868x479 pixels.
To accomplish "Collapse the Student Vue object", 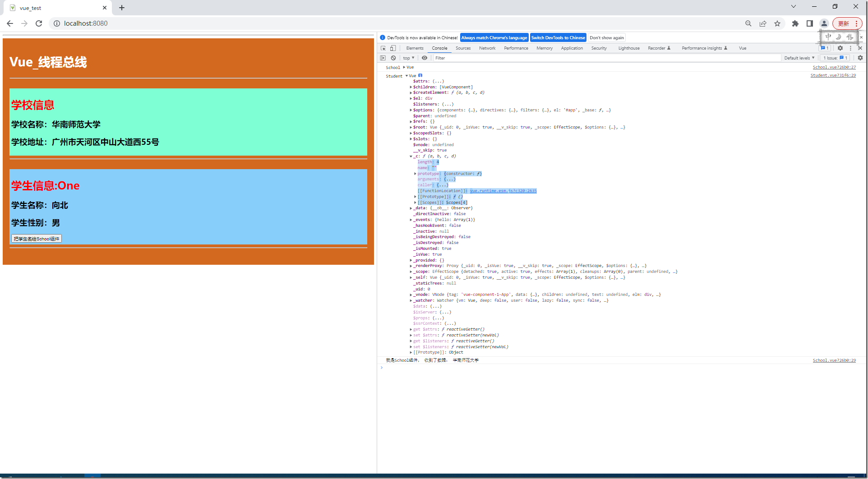I will 406,76.
